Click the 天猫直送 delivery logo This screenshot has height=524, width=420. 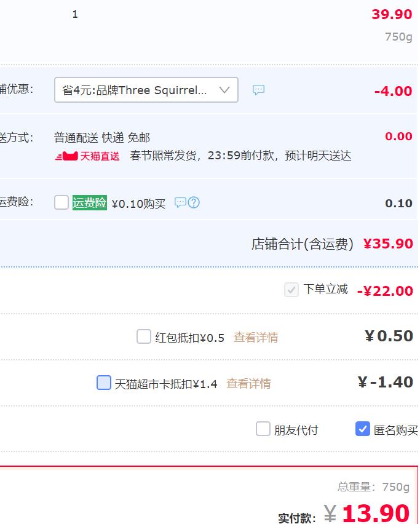tap(87, 156)
